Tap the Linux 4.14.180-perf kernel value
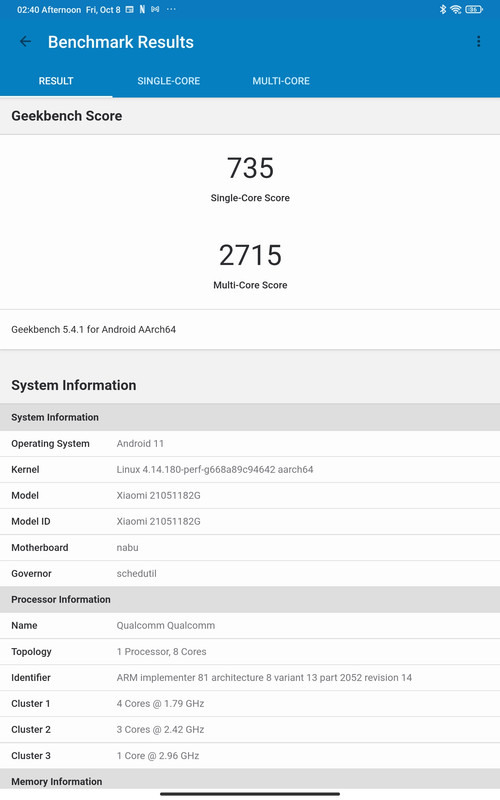The image size is (500, 800). click(x=215, y=469)
